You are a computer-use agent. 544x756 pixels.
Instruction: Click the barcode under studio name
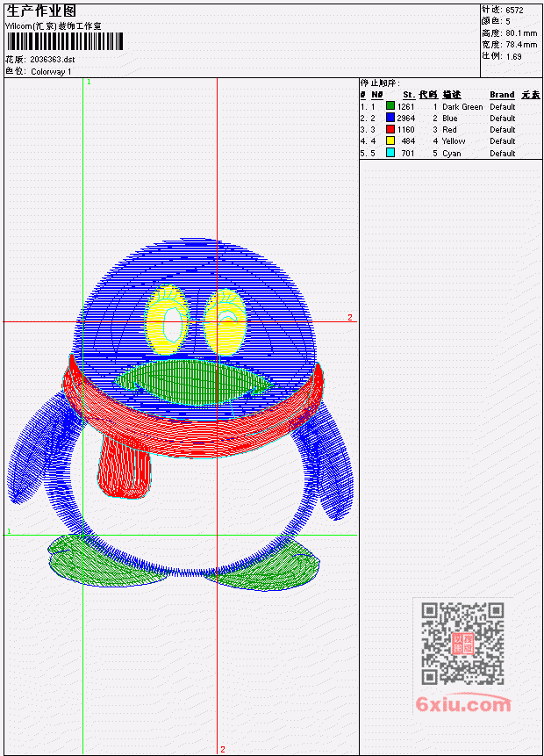coord(65,41)
